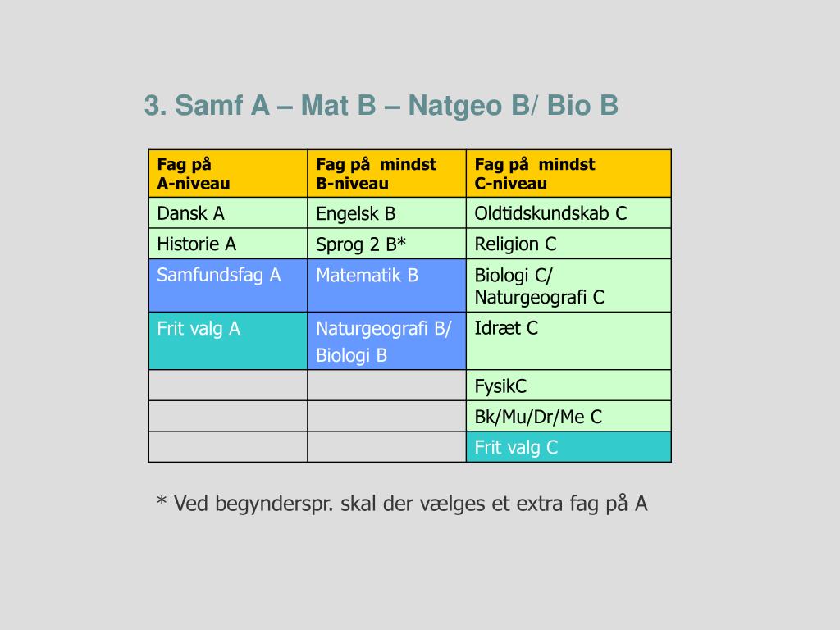This screenshot has width=840, height=630.
Task: Click the Religion C cell
Action: pyautogui.click(x=568, y=244)
